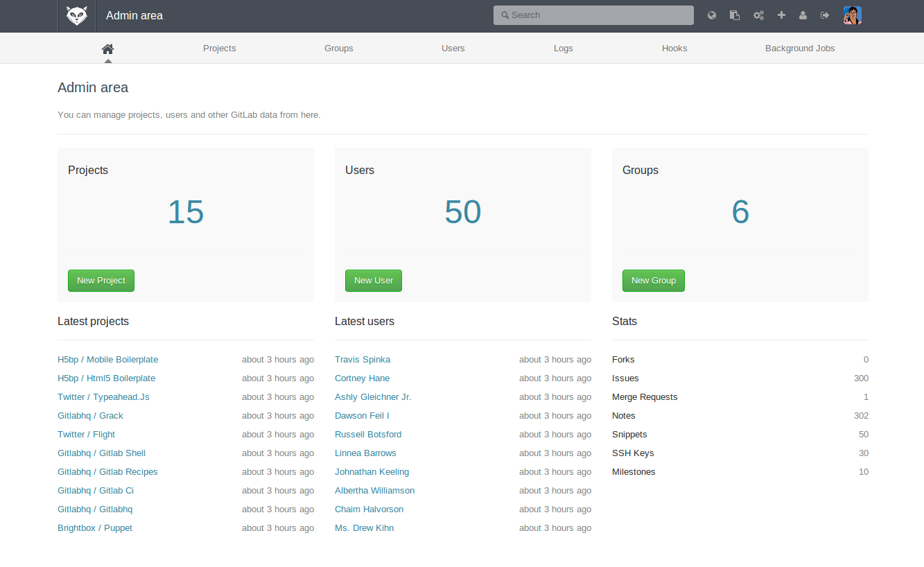The width and height of the screenshot is (924, 567).
Task: Click inside the Search field
Action: point(593,15)
